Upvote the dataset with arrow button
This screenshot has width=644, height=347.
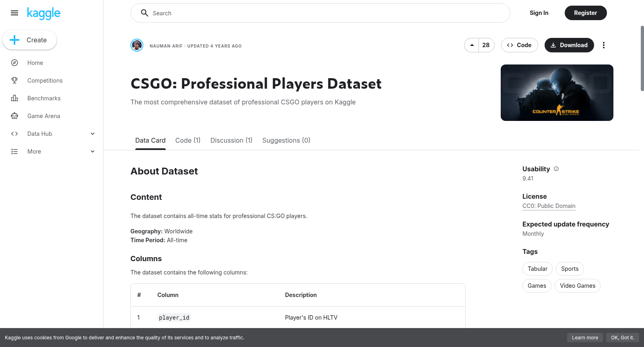pyautogui.click(x=472, y=45)
